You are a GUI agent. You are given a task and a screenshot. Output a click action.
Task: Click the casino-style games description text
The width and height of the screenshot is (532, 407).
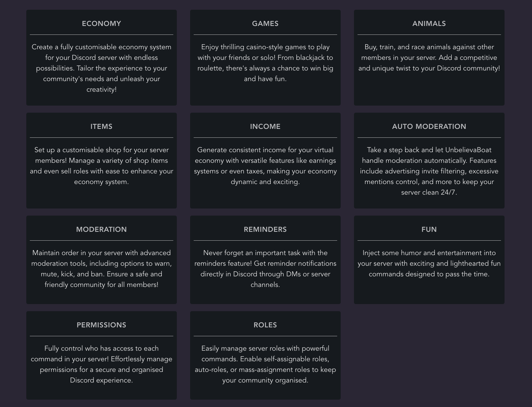(265, 63)
